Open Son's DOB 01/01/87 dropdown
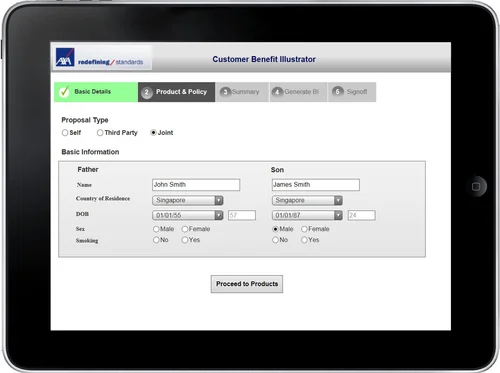Viewport: 500px width, 373px height. pos(307,215)
